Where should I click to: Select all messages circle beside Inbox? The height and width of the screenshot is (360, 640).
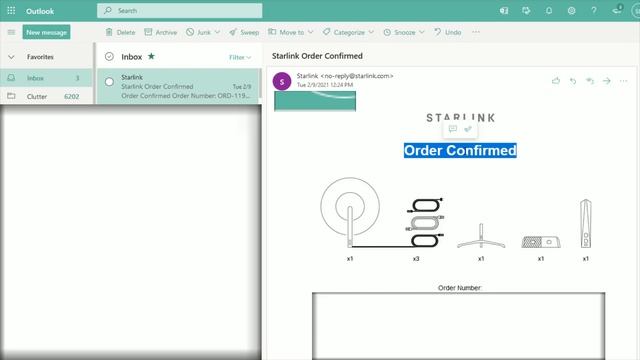[109, 57]
